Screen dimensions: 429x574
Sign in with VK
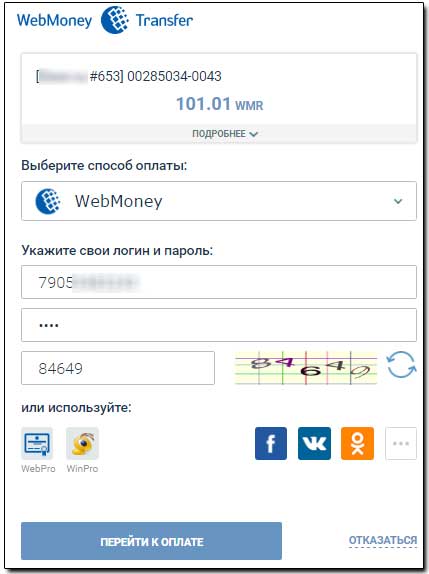pyautogui.click(x=314, y=443)
